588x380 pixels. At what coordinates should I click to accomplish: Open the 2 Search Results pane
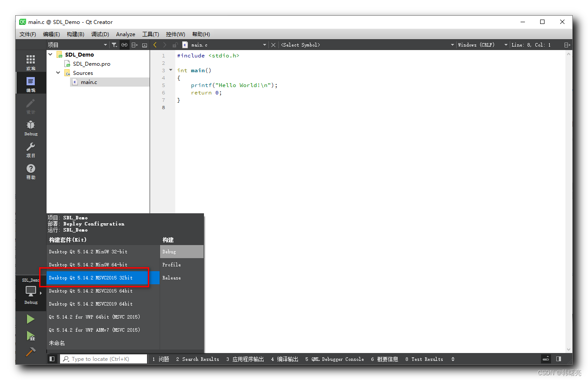tap(197, 359)
